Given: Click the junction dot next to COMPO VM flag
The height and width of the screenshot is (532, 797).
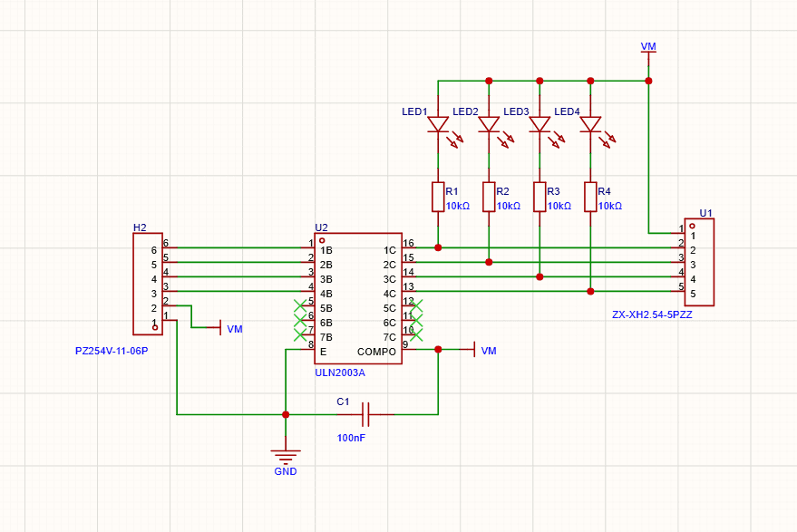Looking at the screenshot, I should [438, 350].
